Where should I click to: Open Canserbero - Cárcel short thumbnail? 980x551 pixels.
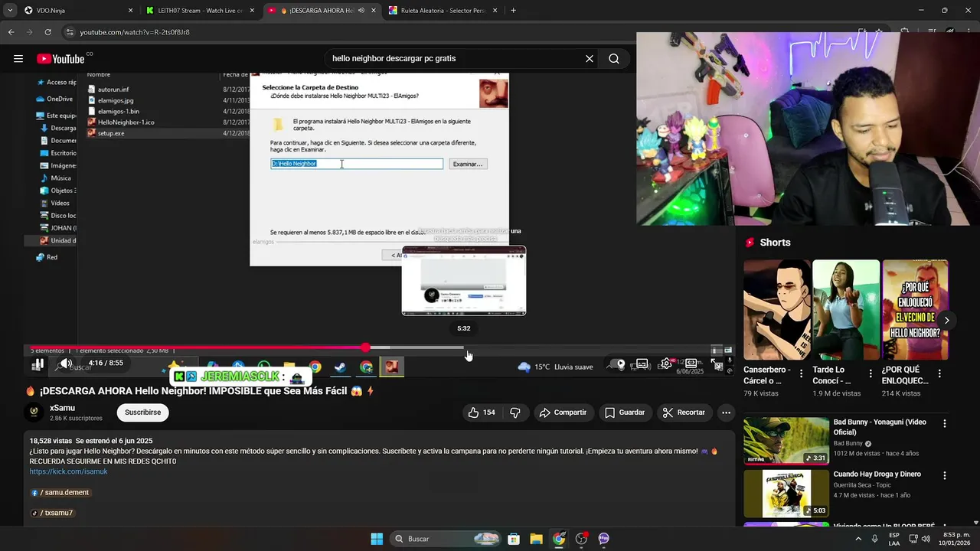click(x=777, y=310)
